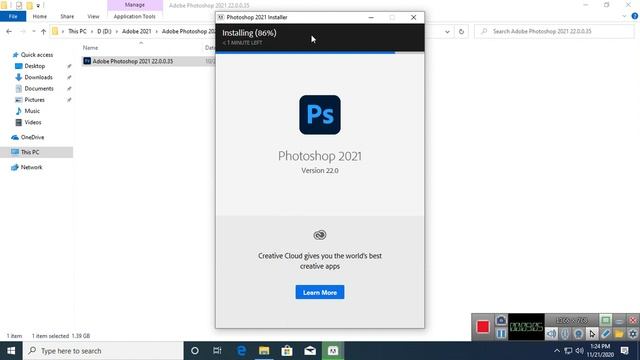Screen dimensions: 640x360
Task: Click the Manage contextual tab
Action: 135,5
